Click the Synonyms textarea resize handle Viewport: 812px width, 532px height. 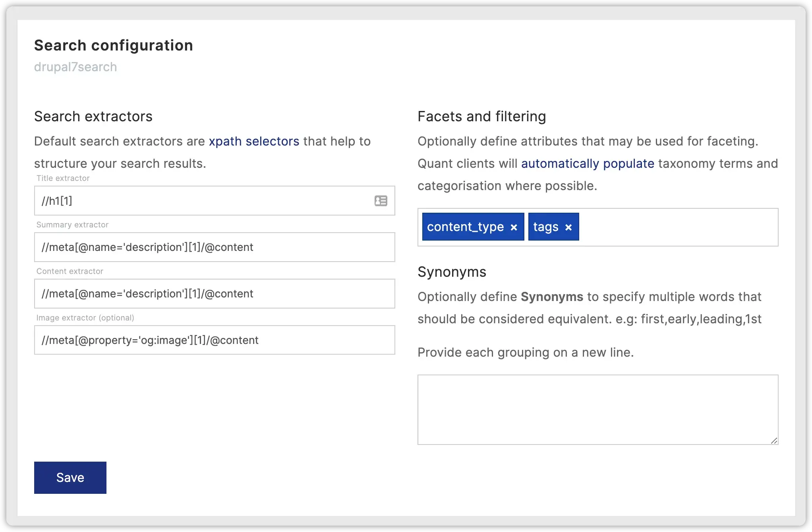(x=774, y=441)
